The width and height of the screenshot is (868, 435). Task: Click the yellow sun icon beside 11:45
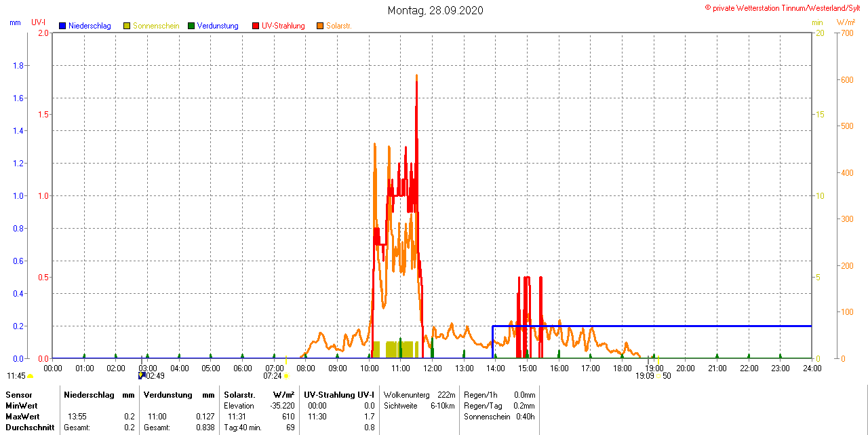(31, 376)
